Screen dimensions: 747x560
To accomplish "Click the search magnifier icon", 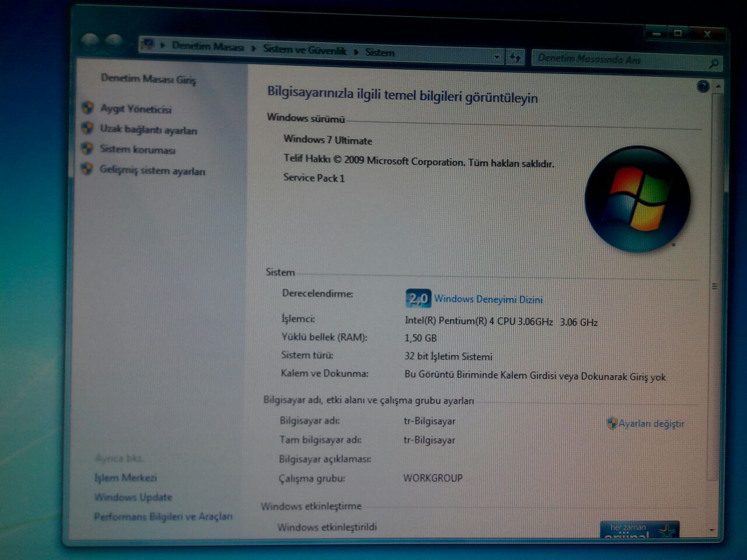I will pos(713,62).
